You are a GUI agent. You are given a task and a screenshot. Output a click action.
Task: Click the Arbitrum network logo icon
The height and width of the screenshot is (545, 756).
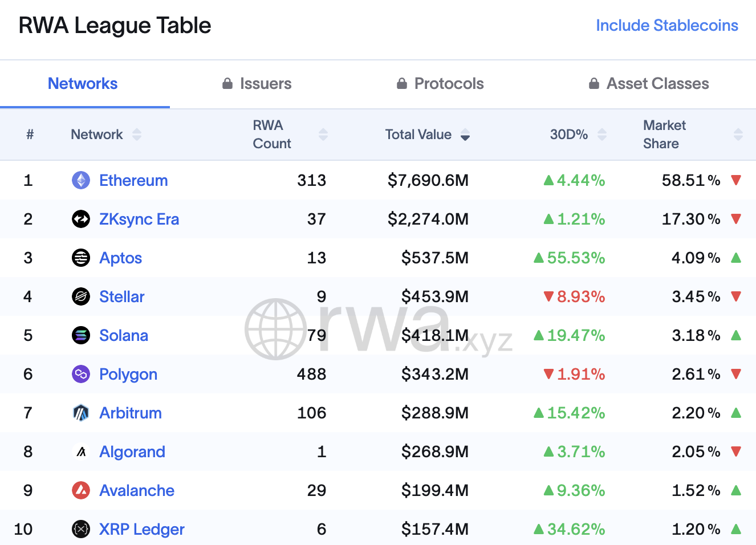(81, 413)
